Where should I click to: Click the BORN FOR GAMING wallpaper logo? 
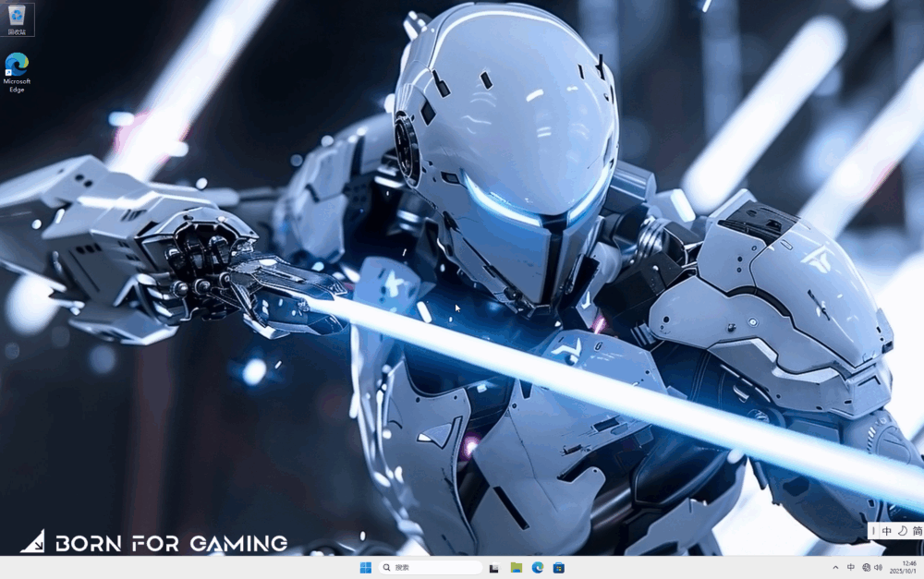pyautogui.click(x=153, y=543)
